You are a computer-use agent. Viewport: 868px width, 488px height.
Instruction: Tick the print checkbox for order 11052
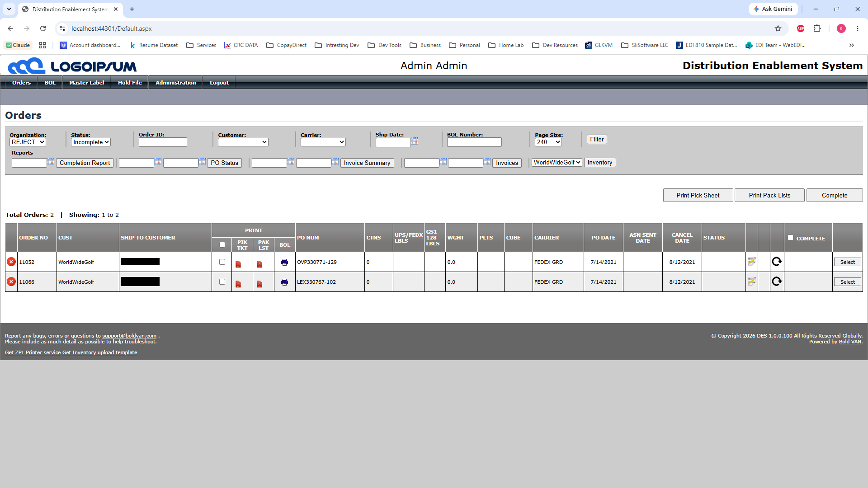(222, 262)
